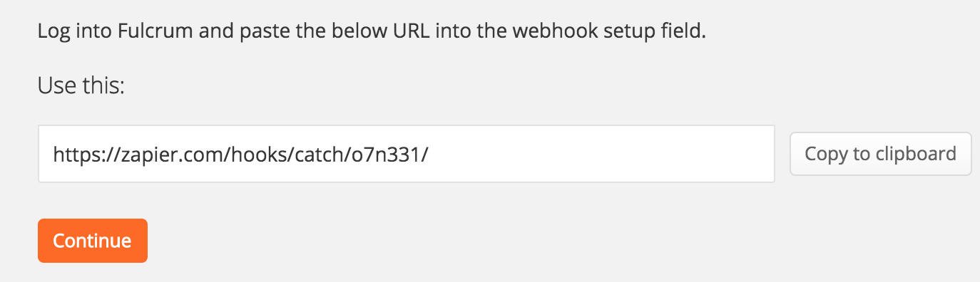Click the Continue button

tap(93, 241)
